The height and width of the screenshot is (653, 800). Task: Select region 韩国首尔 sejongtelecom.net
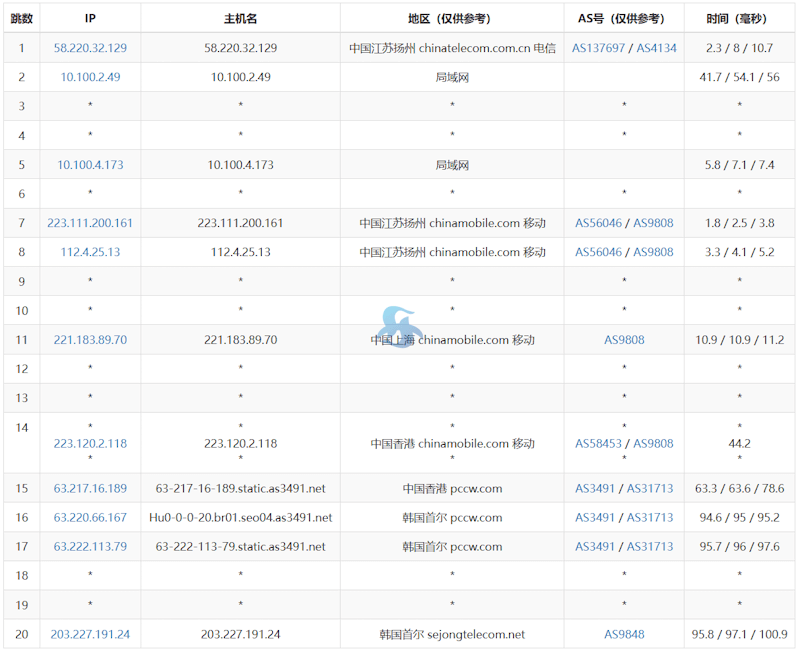452,634
